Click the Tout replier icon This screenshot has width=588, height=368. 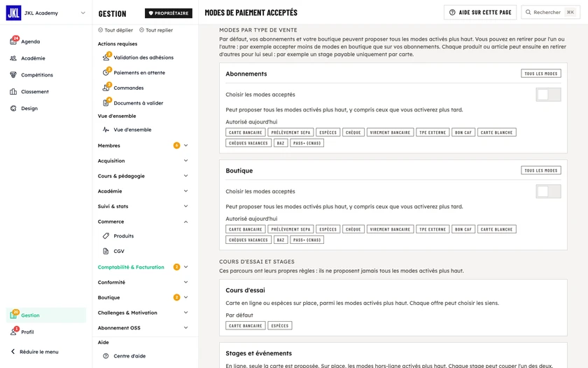141,30
